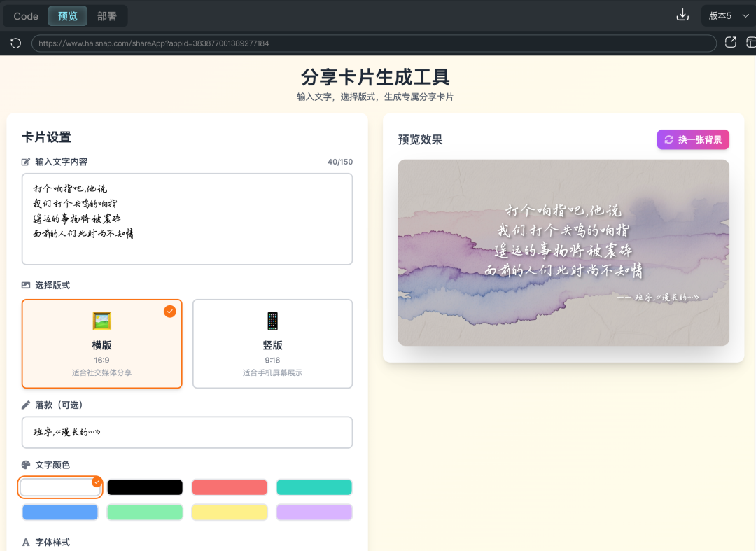Reload the preview with the refresh icon
Screen dimensions: 756x551
coord(16,43)
